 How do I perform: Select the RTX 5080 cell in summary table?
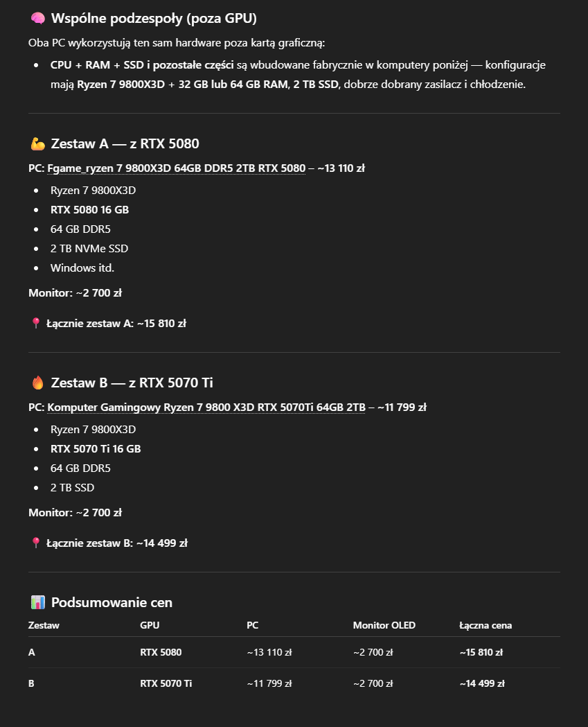[161, 652]
